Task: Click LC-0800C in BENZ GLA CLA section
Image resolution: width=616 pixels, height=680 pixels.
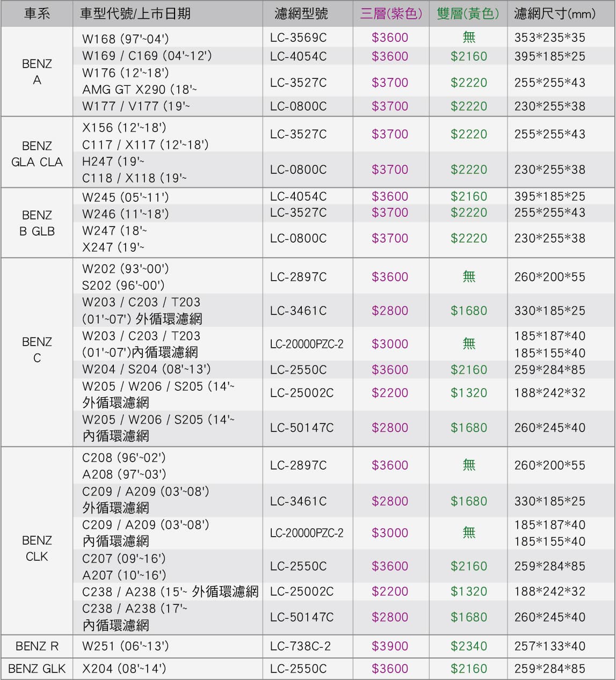Action: 298,170
